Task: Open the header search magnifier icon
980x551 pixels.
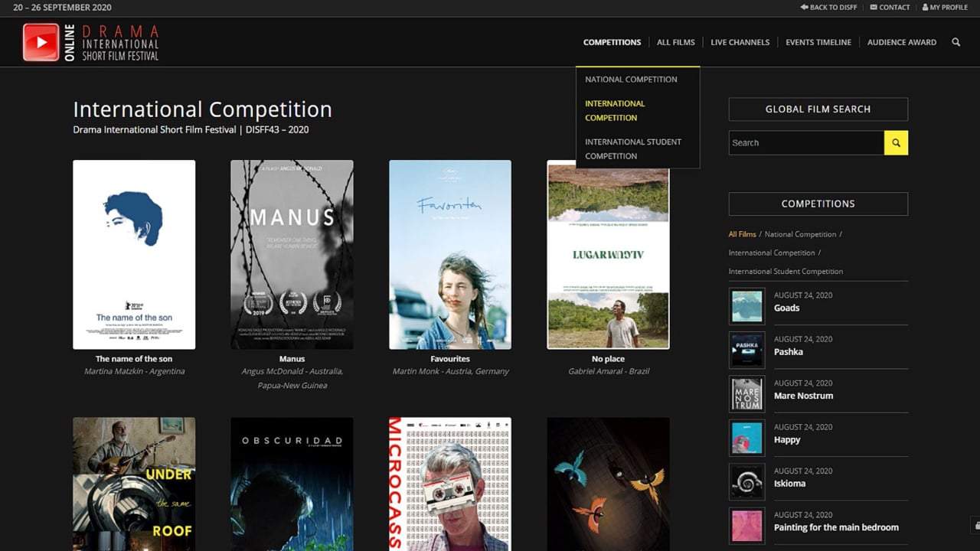Action: (955, 42)
